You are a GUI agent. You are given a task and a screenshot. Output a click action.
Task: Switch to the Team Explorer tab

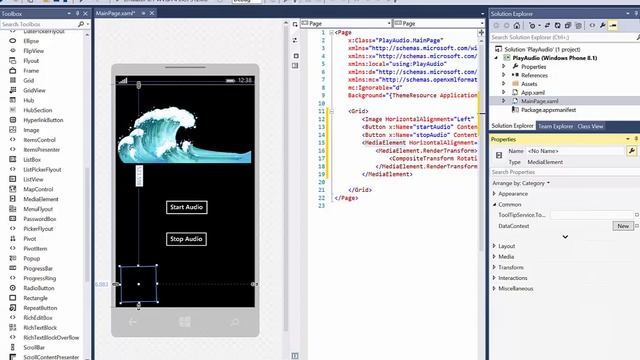click(x=555, y=126)
